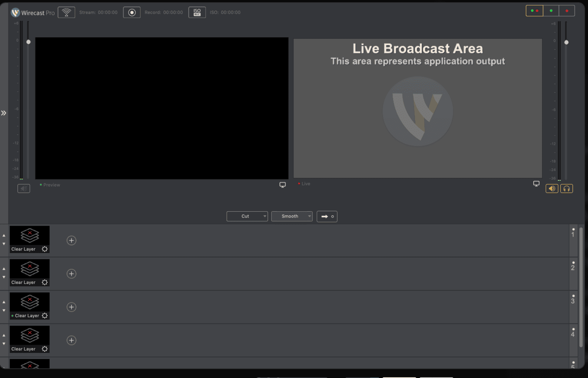Move layer 2 up with arrow
588x378 pixels.
4,269
